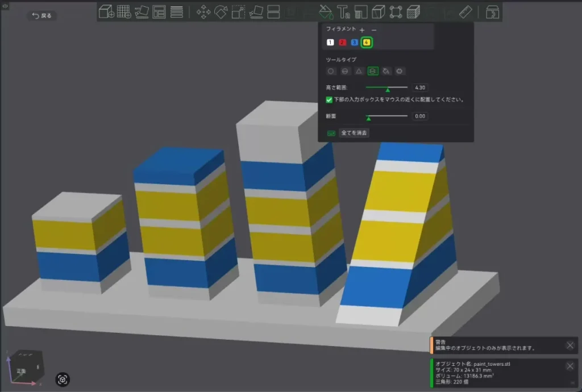Uncheck the input box near mouse checkbox

329,99
